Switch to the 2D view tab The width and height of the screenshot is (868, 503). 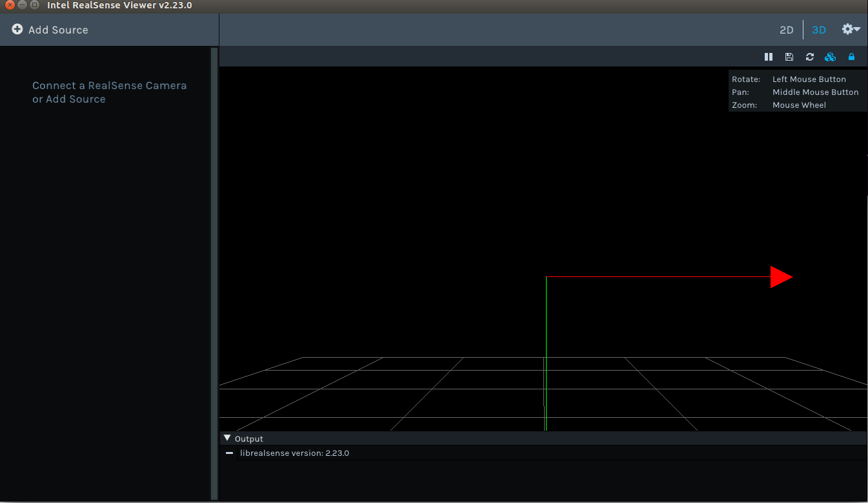tap(786, 30)
